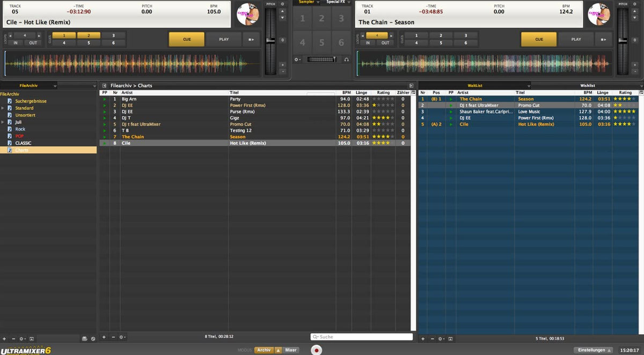The image size is (644, 355).
Task: Click the right deck CUE button
Action: pyautogui.click(x=539, y=39)
